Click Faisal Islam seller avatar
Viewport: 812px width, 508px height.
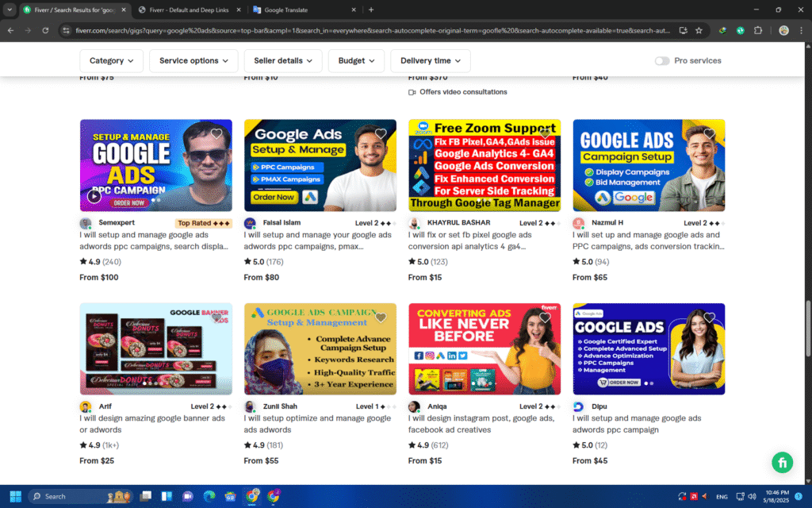coord(250,223)
